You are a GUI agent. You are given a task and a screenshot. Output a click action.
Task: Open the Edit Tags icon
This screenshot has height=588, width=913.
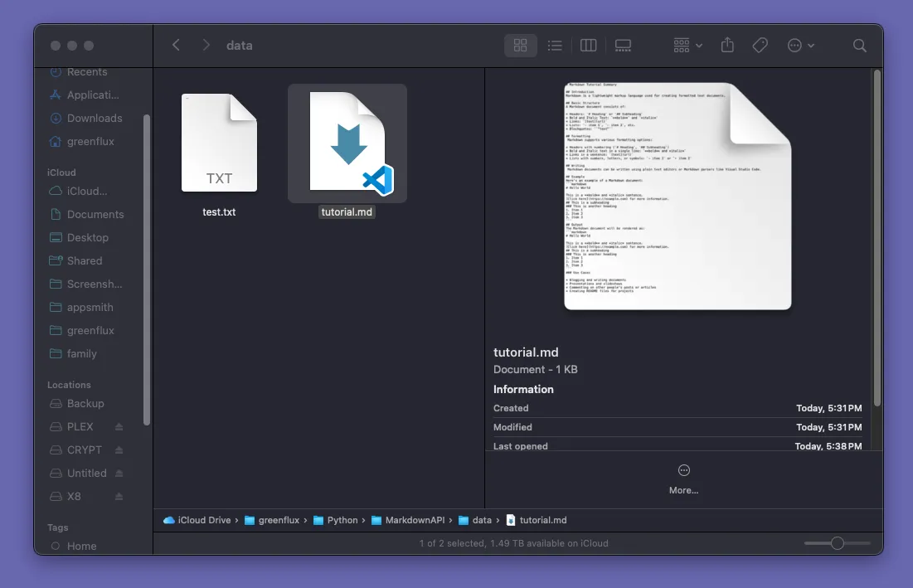tap(760, 46)
